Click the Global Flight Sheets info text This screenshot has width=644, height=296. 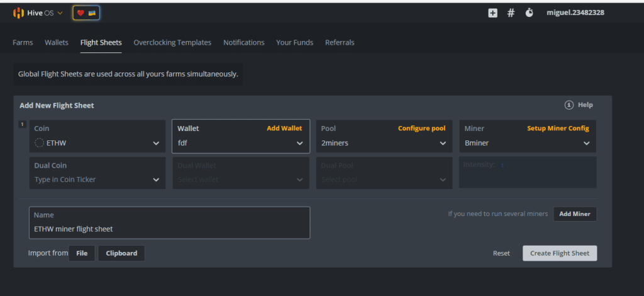click(x=128, y=74)
